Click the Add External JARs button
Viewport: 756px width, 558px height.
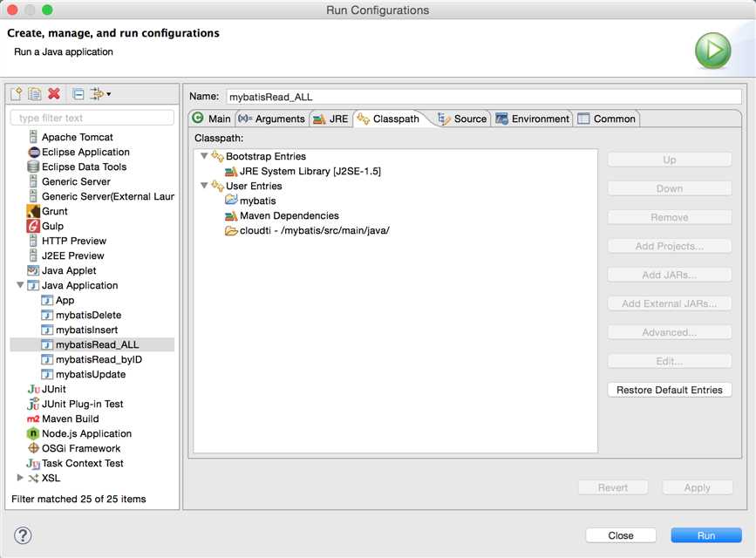click(669, 303)
